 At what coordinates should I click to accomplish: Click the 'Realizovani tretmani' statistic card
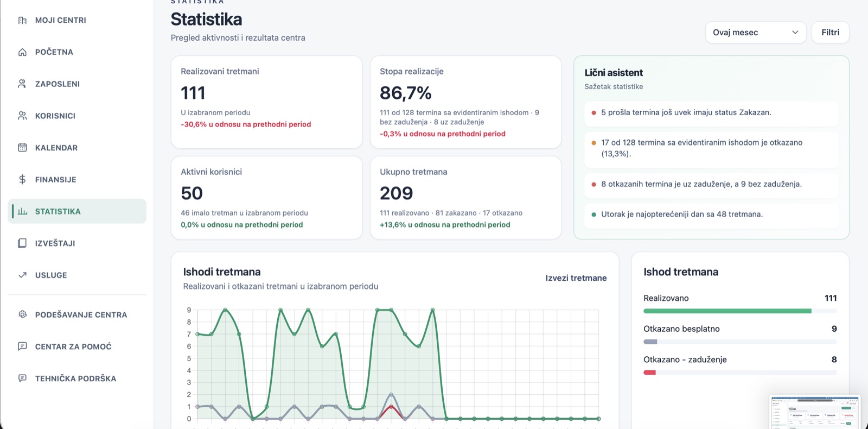coord(267,102)
